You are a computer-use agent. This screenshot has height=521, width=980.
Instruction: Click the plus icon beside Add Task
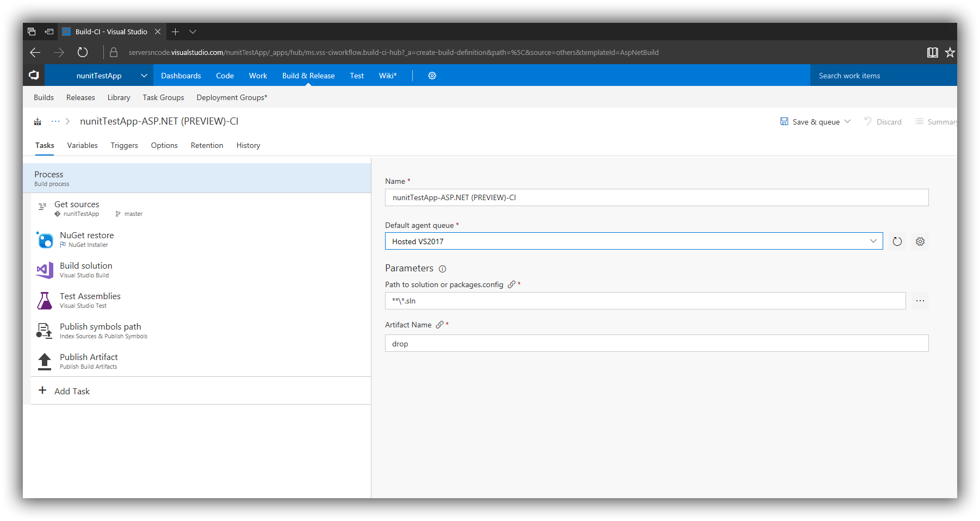[x=42, y=390]
